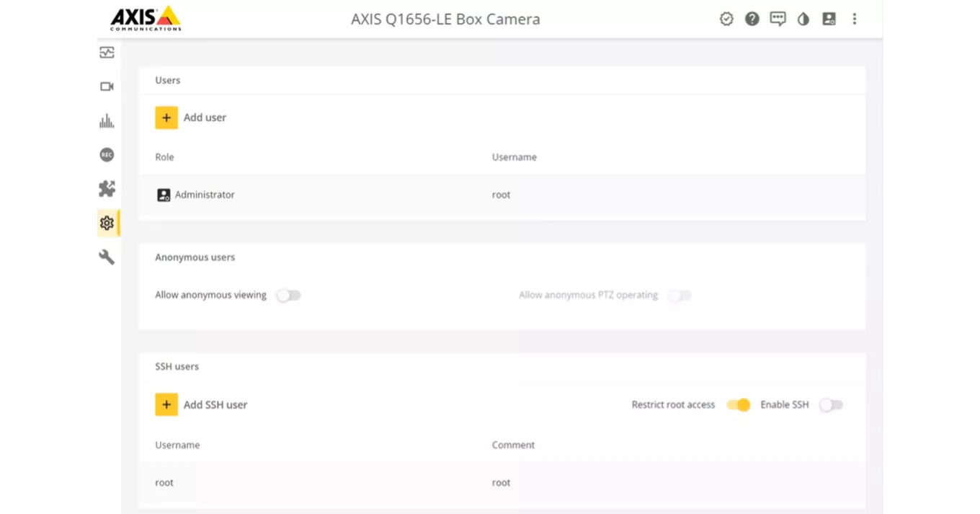
Task: Click the Add user label
Action: pos(205,118)
